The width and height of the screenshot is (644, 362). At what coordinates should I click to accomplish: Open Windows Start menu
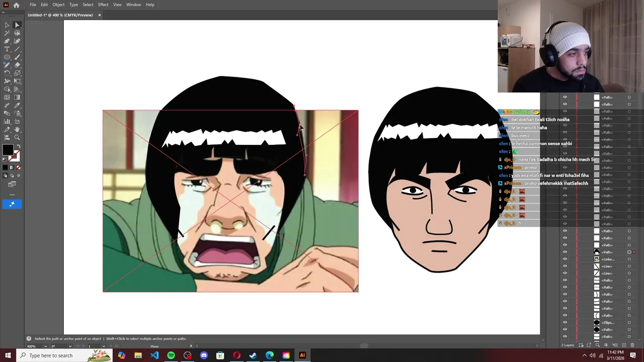pos(8,355)
